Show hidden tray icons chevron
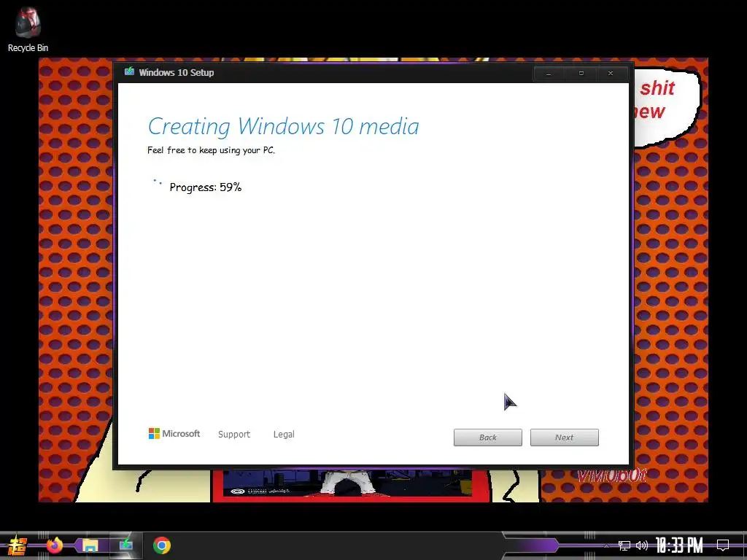 pyautogui.click(x=606, y=545)
